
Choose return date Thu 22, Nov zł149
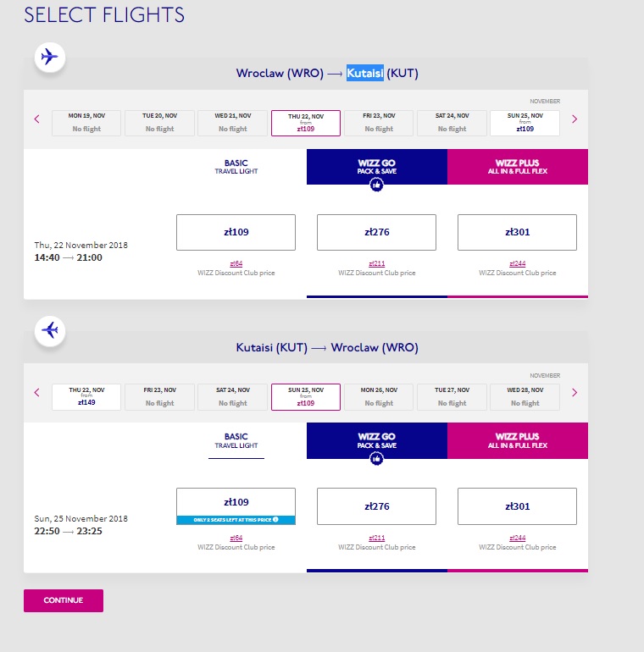pyautogui.click(x=86, y=397)
